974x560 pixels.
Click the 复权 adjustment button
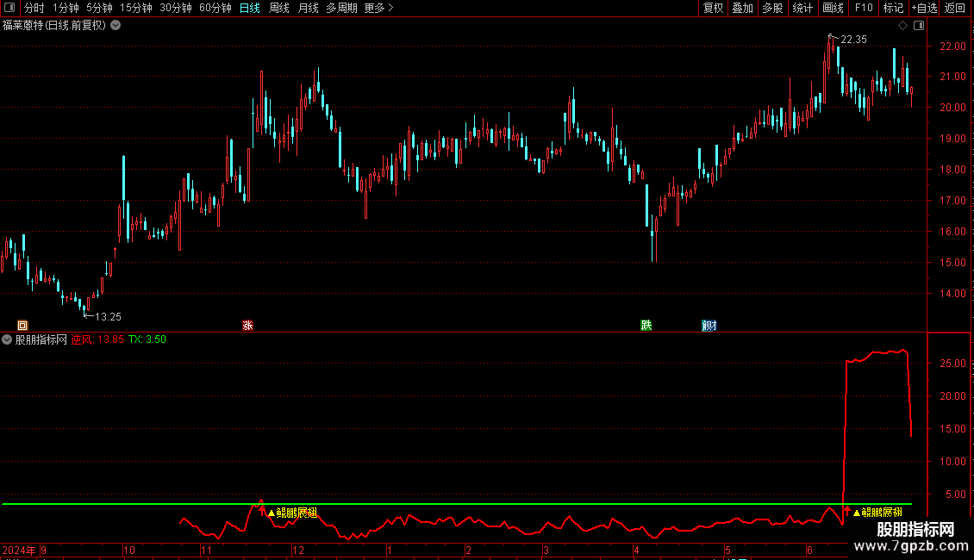(x=713, y=8)
